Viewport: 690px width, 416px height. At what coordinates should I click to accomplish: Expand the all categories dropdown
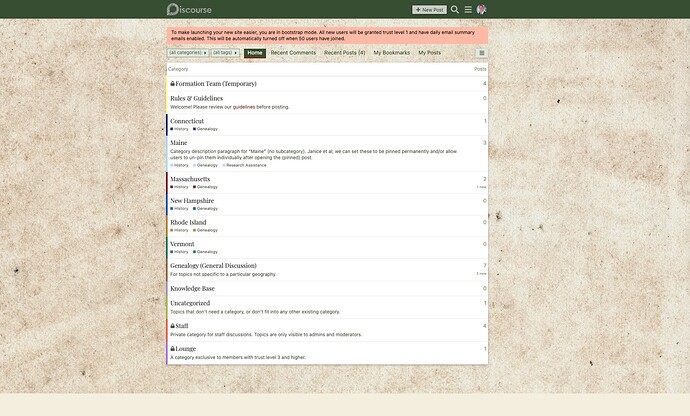tap(188, 53)
